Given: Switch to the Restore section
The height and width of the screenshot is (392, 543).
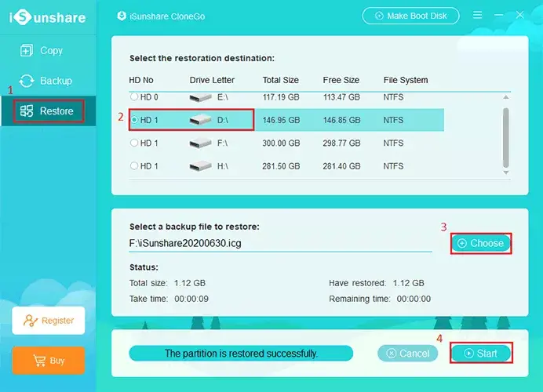Looking at the screenshot, I should (49, 111).
